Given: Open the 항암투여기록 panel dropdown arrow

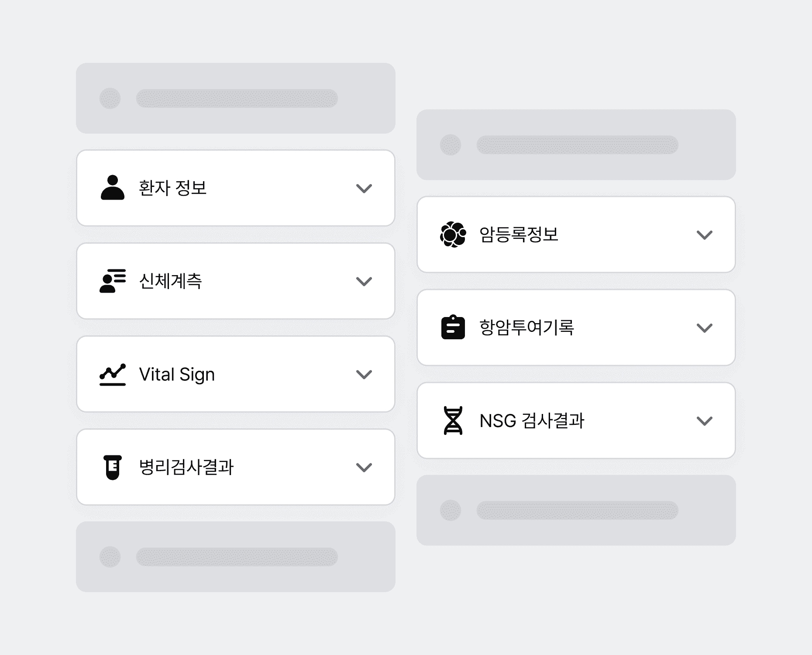Looking at the screenshot, I should (705, 328).
